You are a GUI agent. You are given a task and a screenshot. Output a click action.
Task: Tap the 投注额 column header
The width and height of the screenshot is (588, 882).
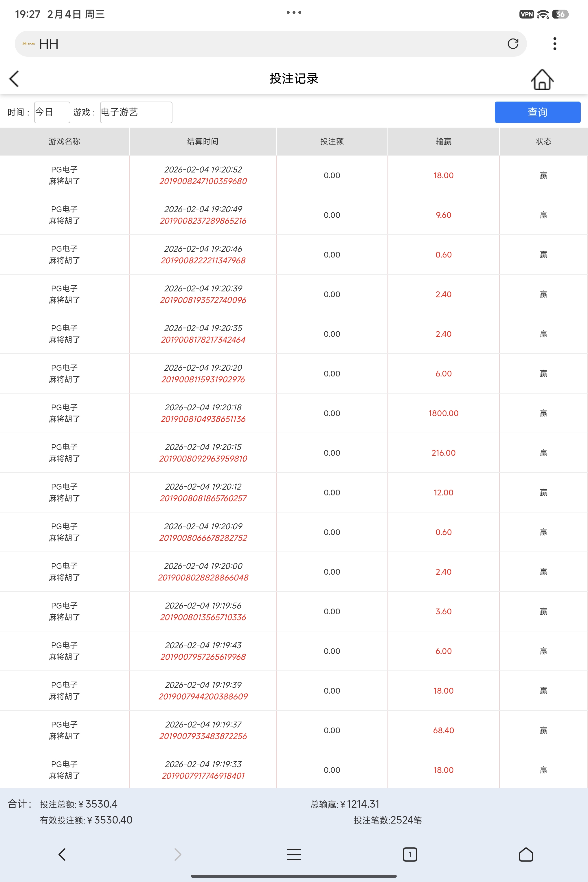point(332,142)
